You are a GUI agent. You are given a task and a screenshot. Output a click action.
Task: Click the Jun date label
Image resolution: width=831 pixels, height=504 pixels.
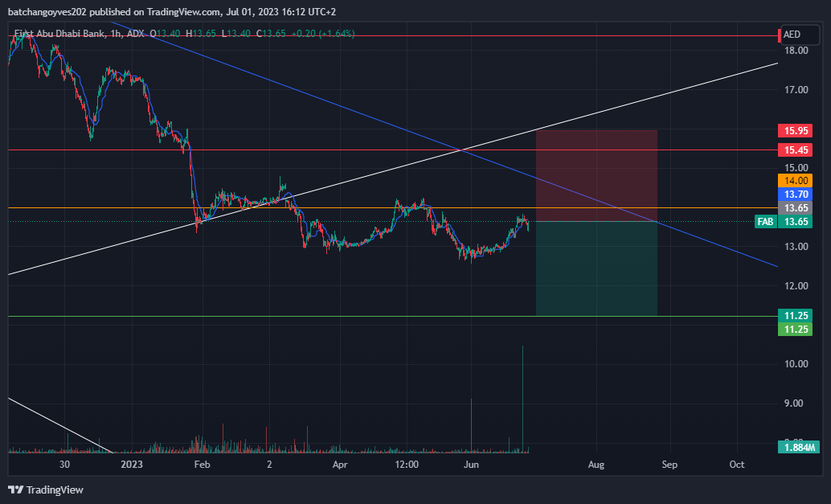point(471,465)
